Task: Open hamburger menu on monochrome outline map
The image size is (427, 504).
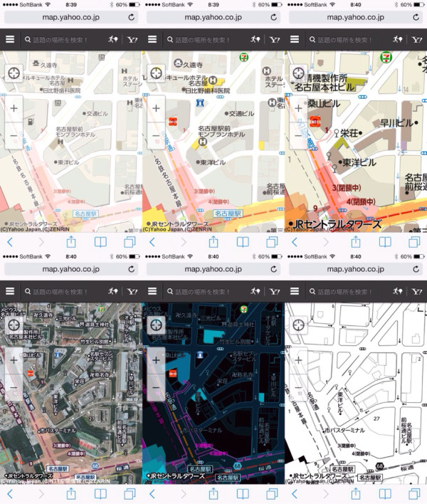Action: pos(295,291)
